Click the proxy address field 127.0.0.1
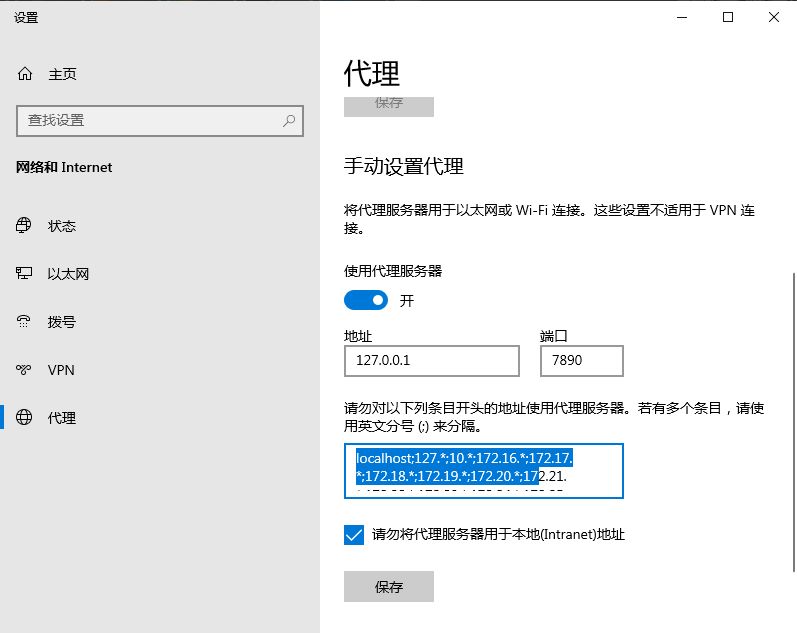797x633 pixels. [431, 361]
